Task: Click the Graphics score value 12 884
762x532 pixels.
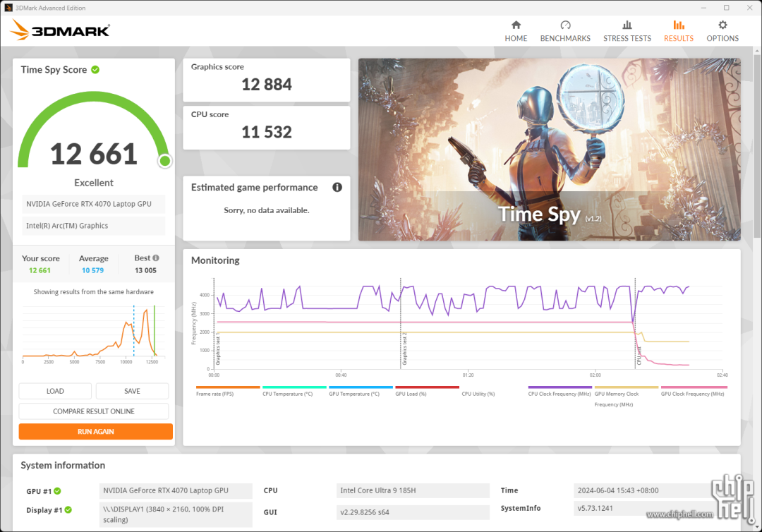Action: (x=267, y=85)
